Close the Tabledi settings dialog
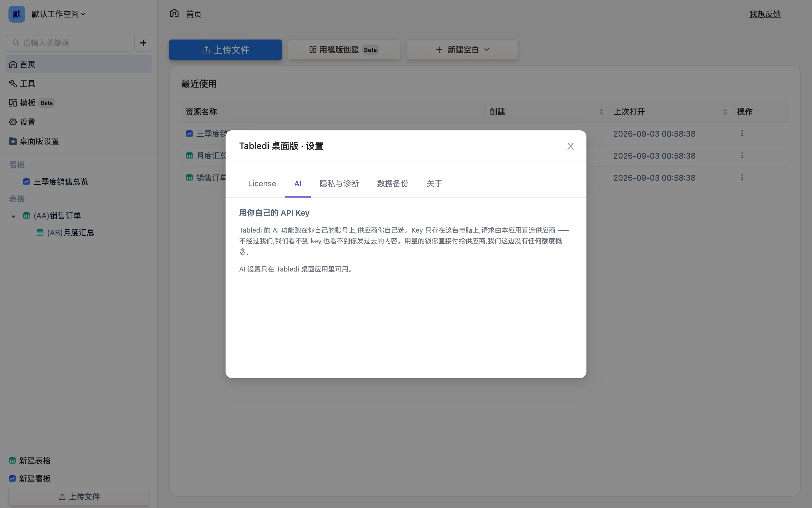The width and height of the screenshot is (812, 508). [x=570, y=146]
